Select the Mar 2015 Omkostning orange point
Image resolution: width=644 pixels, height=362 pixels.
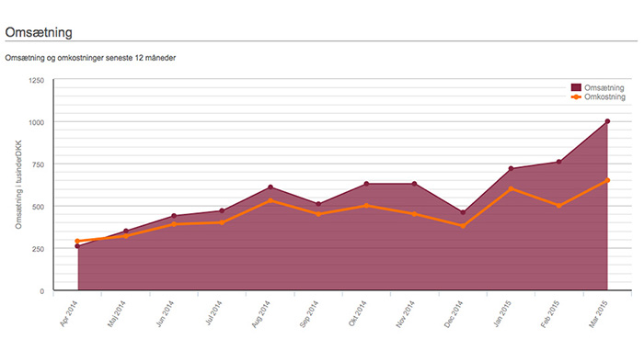coord(607,180)
